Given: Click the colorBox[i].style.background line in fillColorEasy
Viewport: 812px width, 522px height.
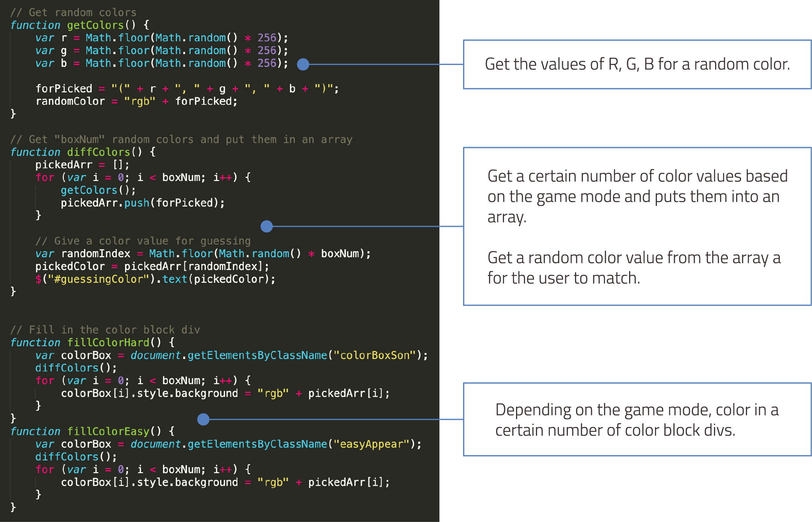Looking at the screenshot, I should click(225, 483).
